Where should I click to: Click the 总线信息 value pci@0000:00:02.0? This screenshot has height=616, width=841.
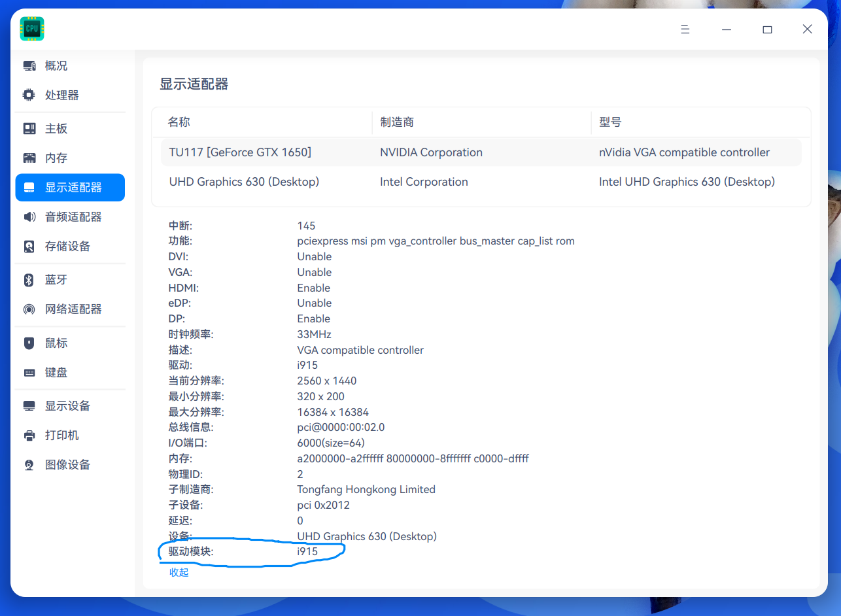[x=341, y=427]
